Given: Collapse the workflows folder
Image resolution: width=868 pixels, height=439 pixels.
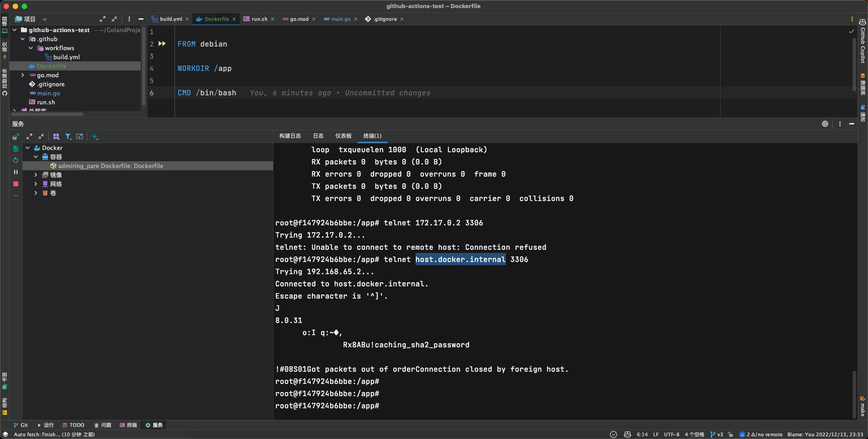Looking at the screenshot, I should pyautogui.click(x=31, y=48).
